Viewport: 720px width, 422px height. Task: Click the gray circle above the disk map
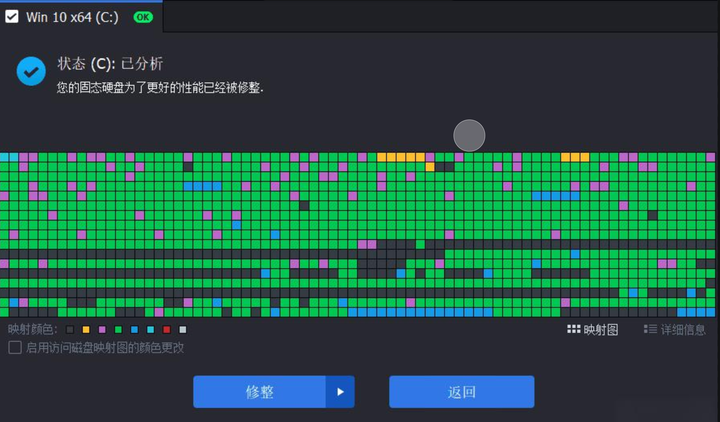(469, 135)
